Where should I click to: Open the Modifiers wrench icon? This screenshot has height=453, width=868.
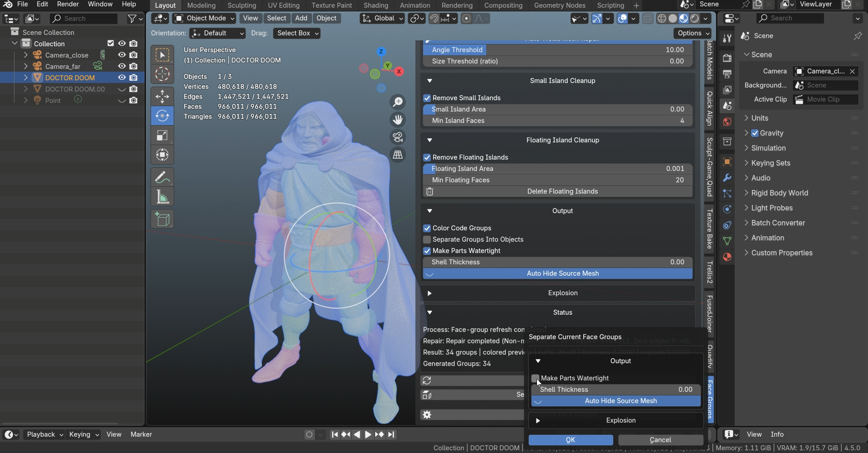(x=727, y=178)
